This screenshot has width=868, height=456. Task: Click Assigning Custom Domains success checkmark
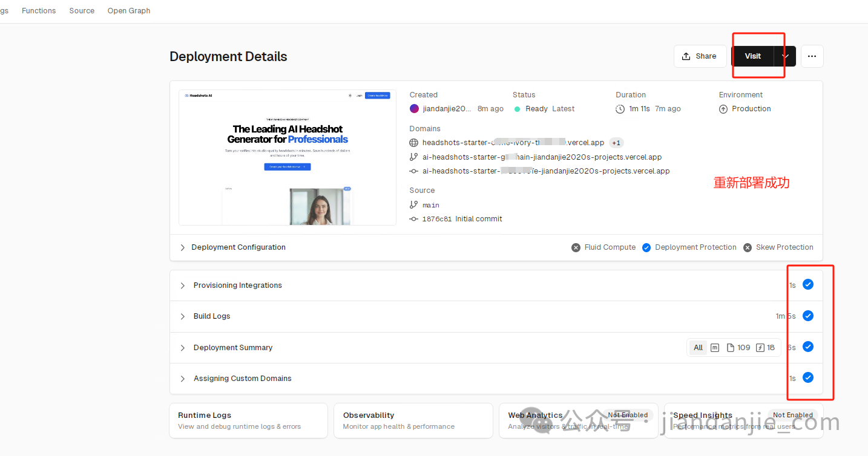click(808, 377)
